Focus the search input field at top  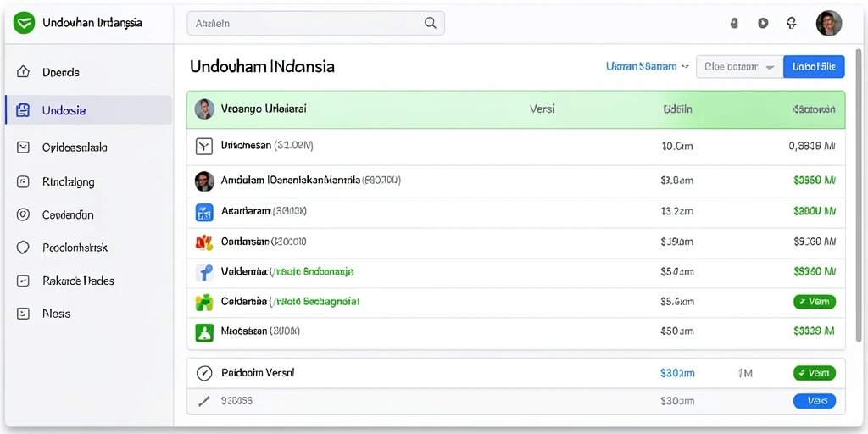[x=315, y=23]
